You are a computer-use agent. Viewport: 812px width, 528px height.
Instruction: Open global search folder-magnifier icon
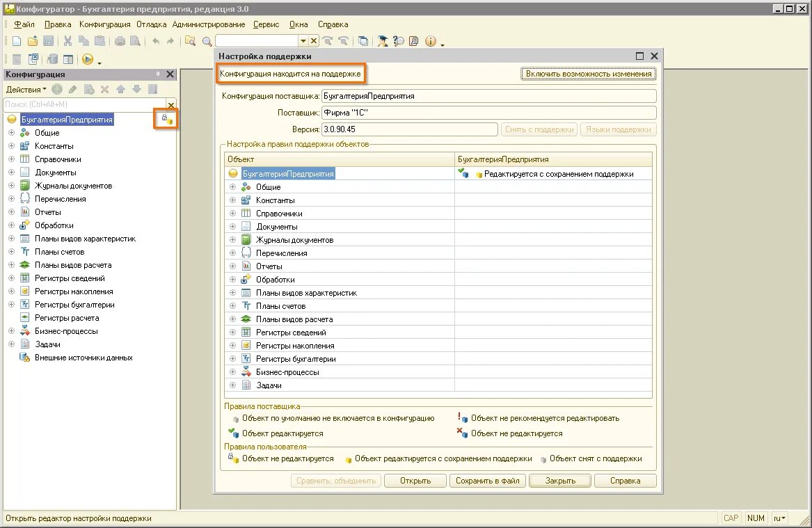pyautogui.click(x=190, y=41)
